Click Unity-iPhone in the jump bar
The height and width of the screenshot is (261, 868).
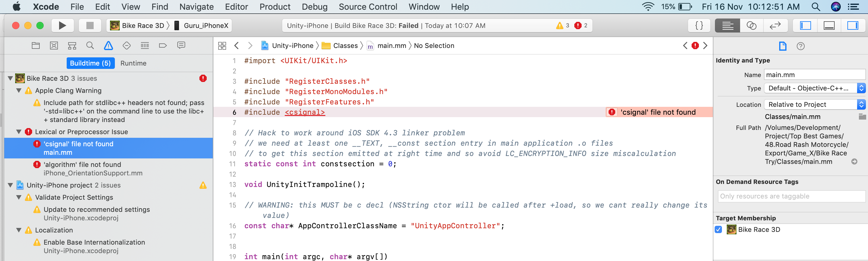coord(287,46)
